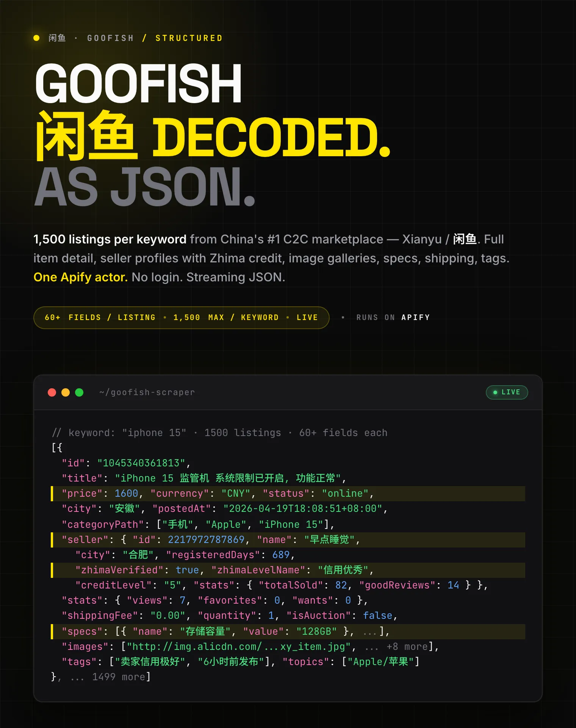Viewport: 576px width, 728px height.
Task: Click '1,500 listings per keyword' bold text
Action: click(x=110, y=239)
